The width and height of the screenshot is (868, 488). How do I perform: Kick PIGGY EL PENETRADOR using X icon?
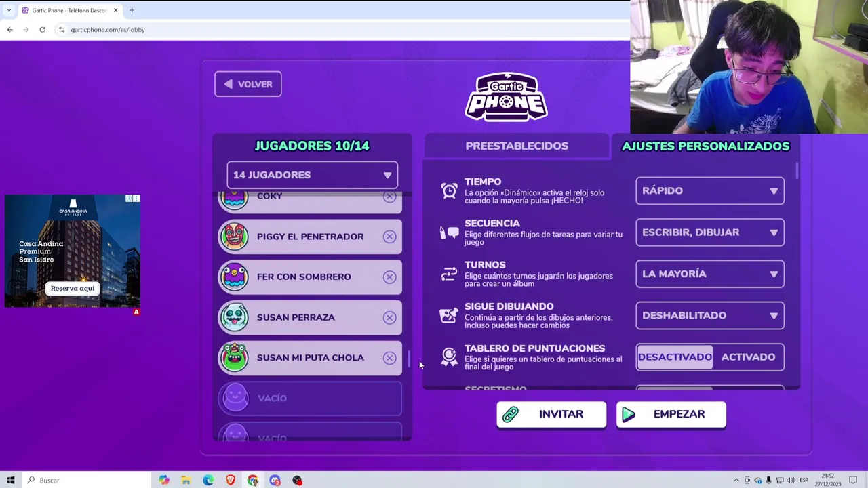click(389, 237)
